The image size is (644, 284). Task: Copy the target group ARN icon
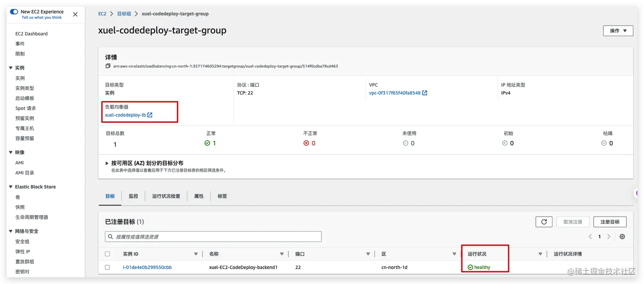(108, 66)
